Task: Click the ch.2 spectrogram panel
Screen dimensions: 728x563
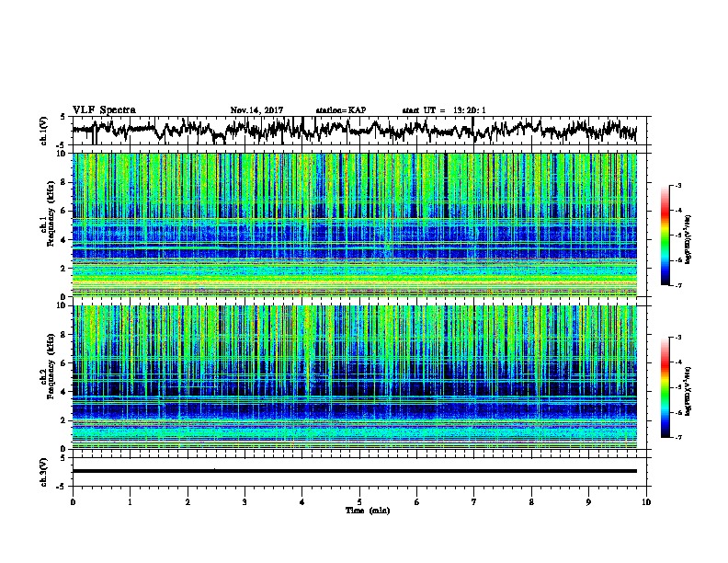Action: click(x=354, y=377)
